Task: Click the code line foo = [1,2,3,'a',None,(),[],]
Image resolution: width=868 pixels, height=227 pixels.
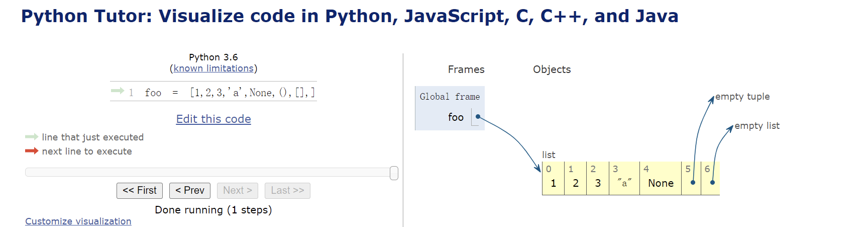Action: point(230,93)
